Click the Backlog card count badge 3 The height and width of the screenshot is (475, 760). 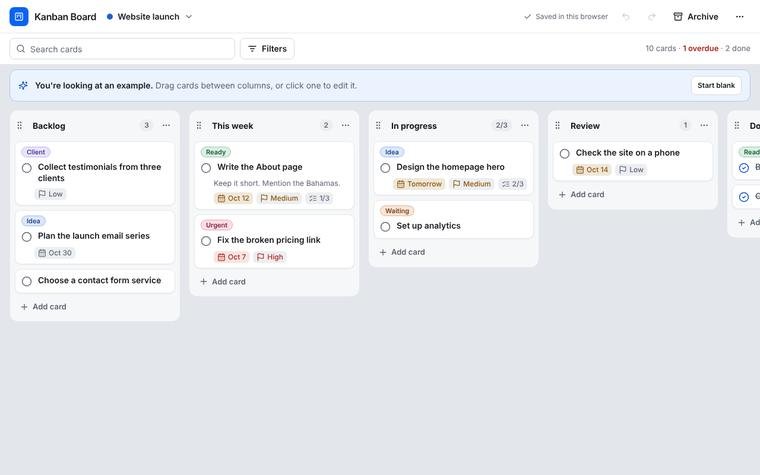pyautogui.click(x=146, y=126)
